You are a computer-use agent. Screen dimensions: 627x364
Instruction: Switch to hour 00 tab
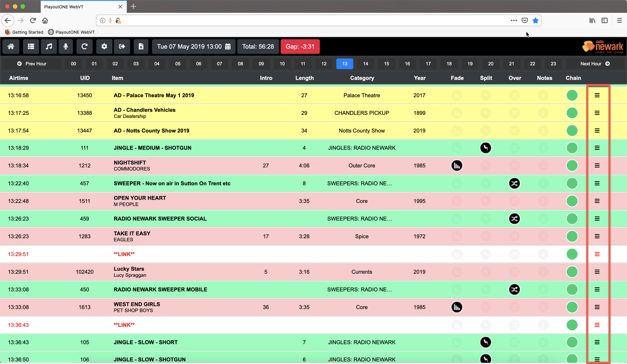tap(73, 64)
